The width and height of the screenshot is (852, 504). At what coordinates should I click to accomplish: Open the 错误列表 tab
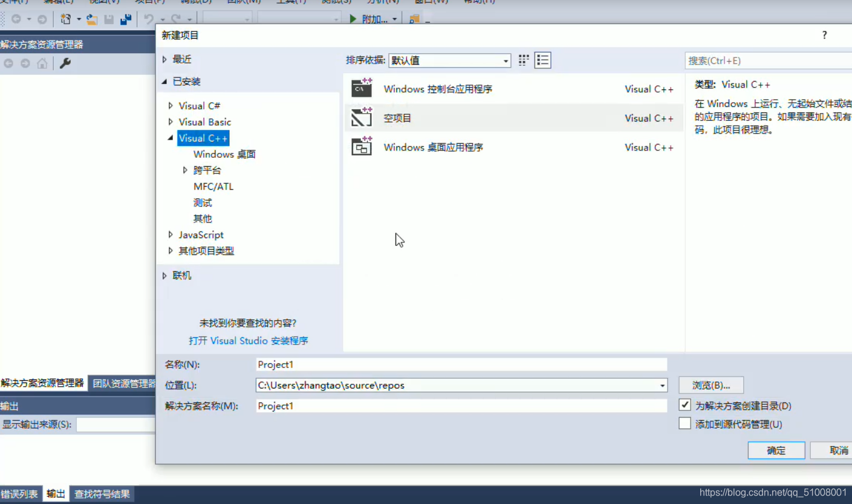pos(19,494)
